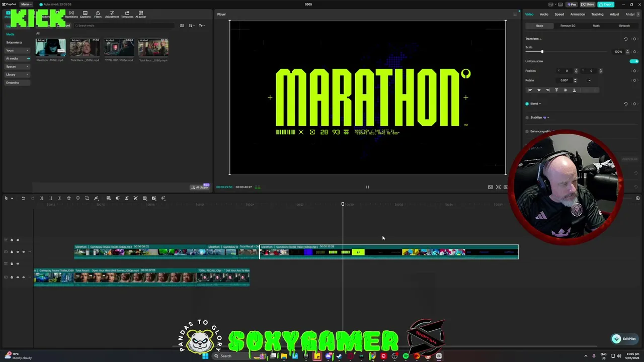Open the AI avatar panel
The width and height of the screenshot is (644, 362).
click(x=140, y=14)
